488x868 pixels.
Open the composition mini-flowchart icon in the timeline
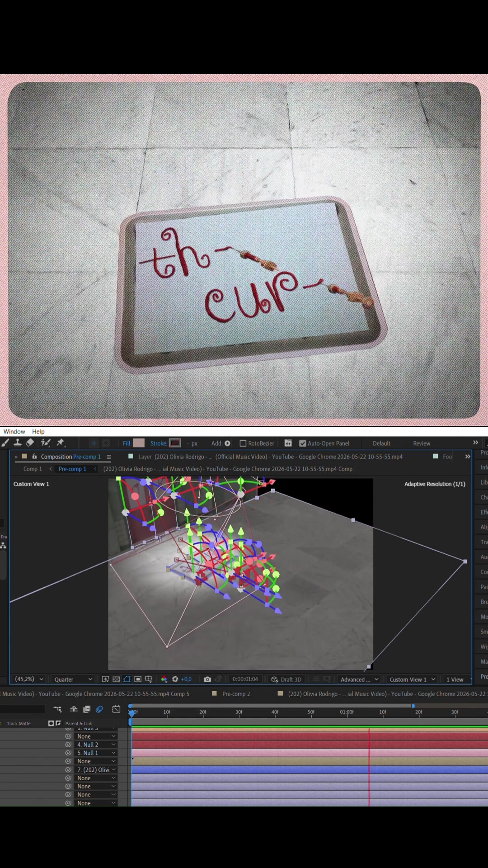pos(57,709)
